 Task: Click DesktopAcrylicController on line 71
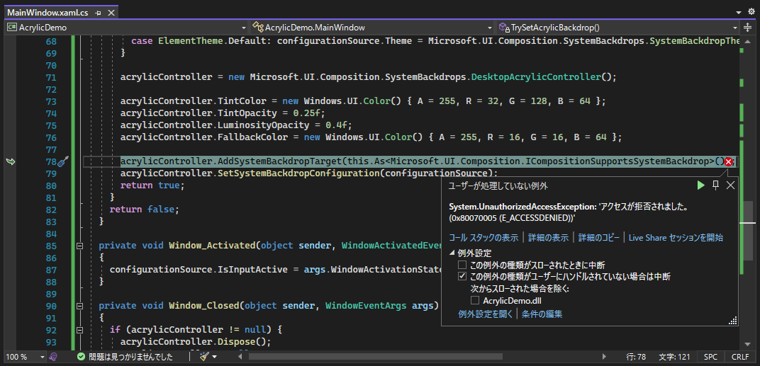coord(536,77)
